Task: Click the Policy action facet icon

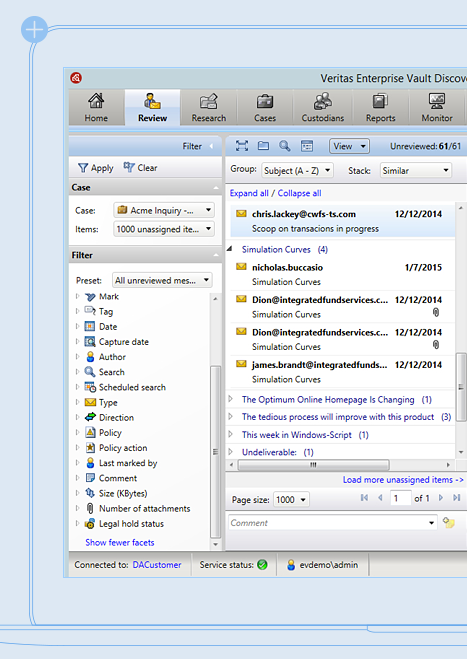Action: point(90,448)
